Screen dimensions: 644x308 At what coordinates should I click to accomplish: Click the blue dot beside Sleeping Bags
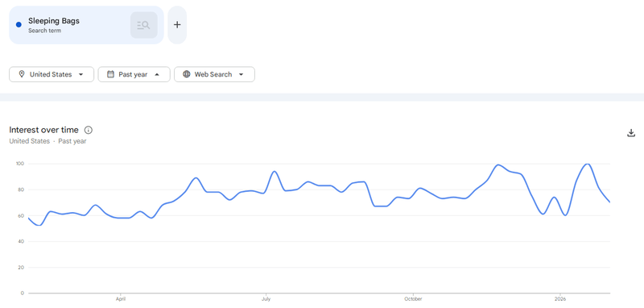coord(19,25)
